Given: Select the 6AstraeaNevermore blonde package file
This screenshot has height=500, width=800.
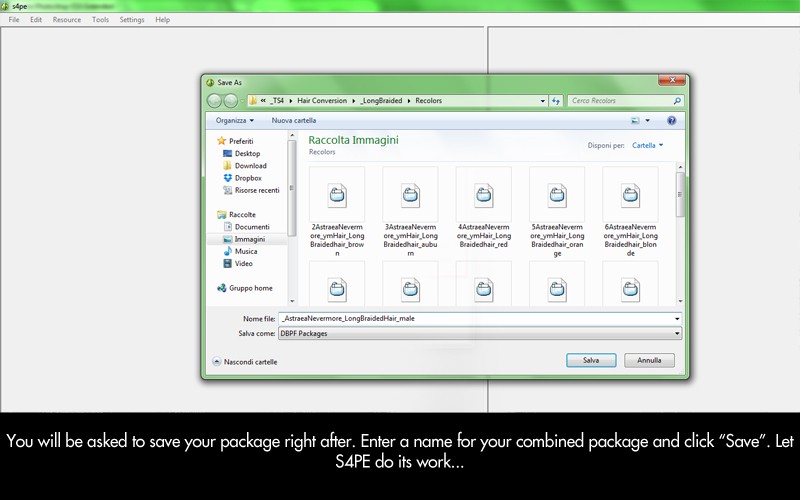Looking at the screenshot, I should (631, 212).
